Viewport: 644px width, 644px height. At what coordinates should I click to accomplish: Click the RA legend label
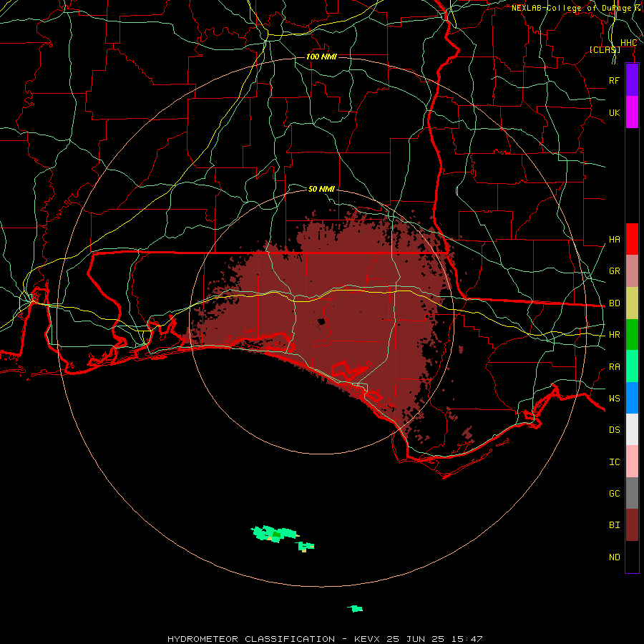pyautogui.click(x=615, y=367)
